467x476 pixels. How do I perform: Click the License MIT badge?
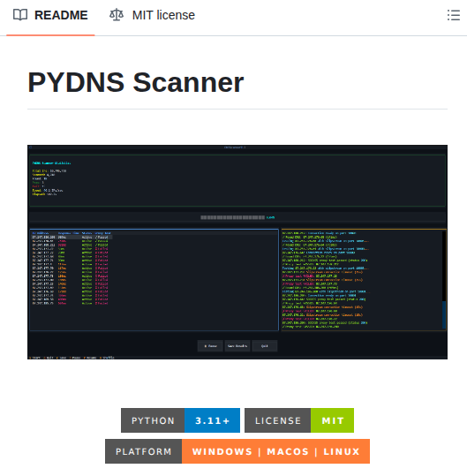[x=299, y=420]
